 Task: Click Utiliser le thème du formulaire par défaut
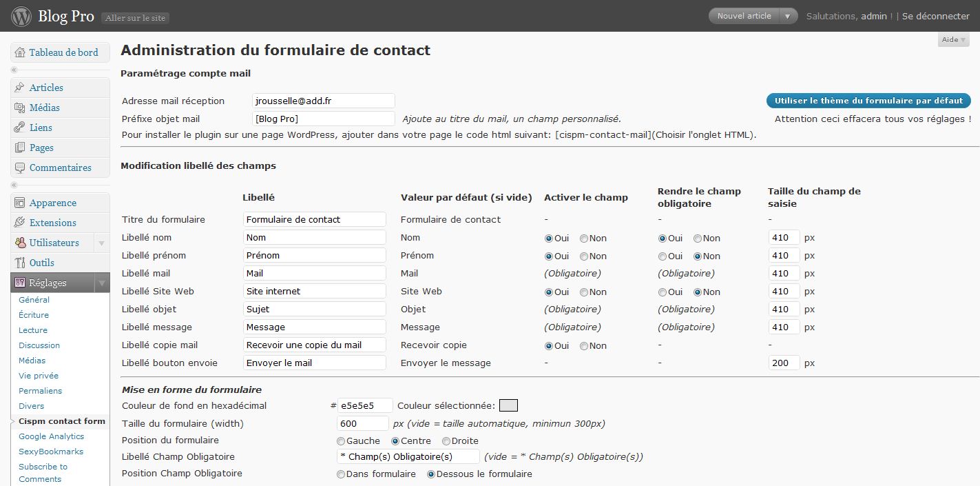[868, 101]
